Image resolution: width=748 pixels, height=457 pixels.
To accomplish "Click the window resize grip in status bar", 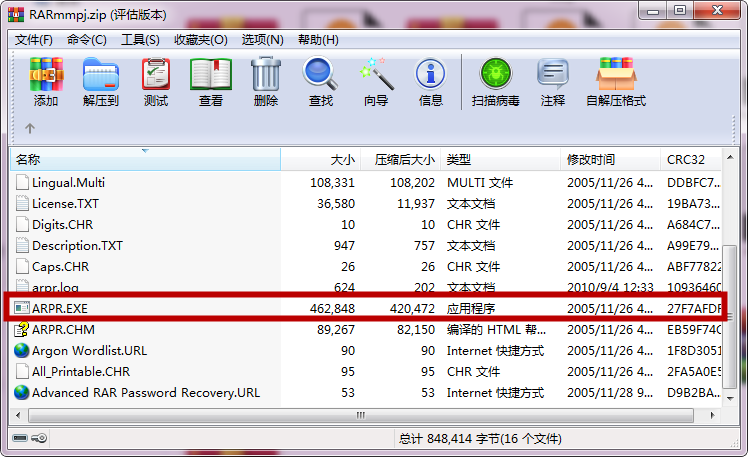I will (x=735, y=443).
